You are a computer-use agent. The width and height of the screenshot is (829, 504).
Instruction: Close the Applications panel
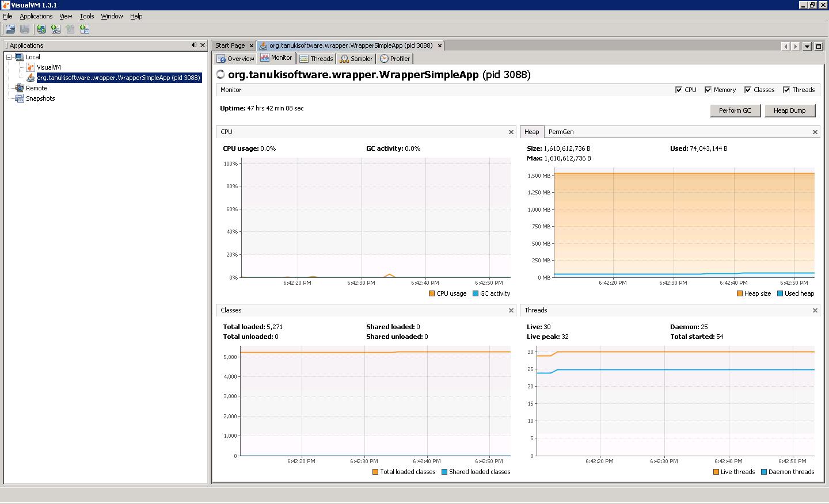[x=203, y=45]
